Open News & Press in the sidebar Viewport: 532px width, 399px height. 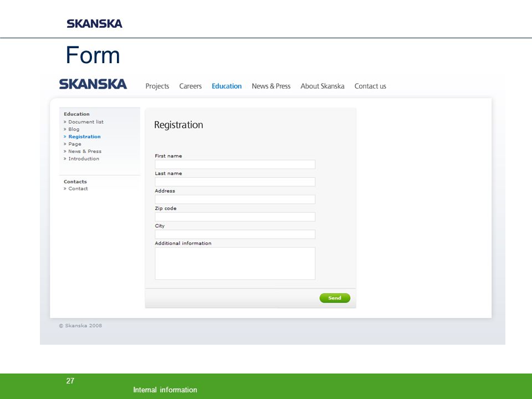[x=85, y=151]
